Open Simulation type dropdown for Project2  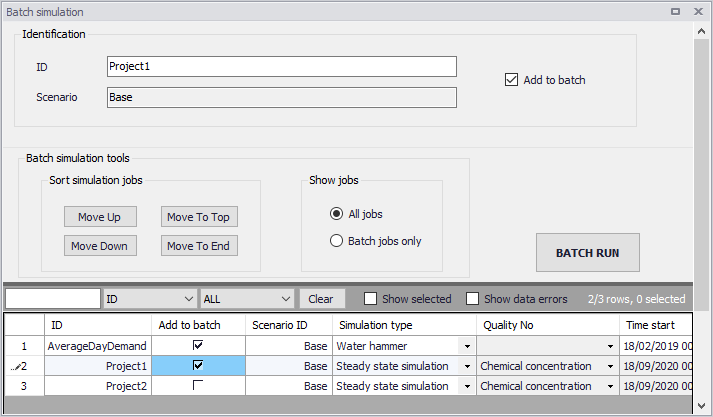click(x=467, y=387)
